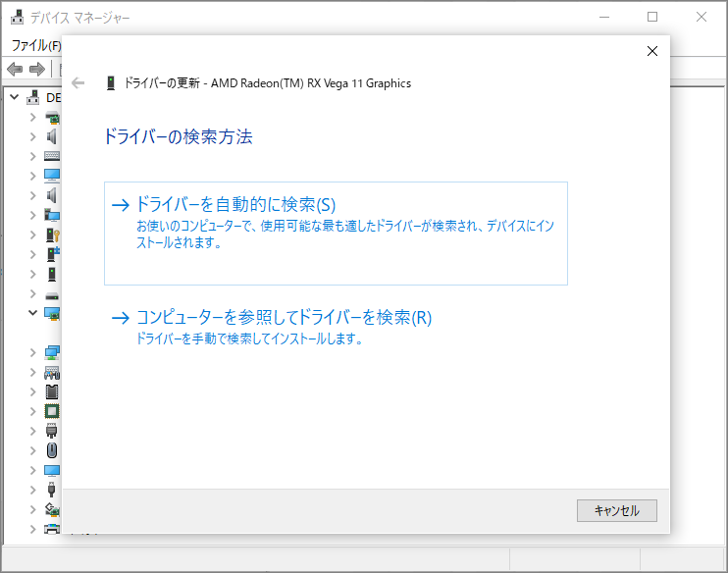Viewport: 728px width, 573px height.
Task: Select the speaker icon just above the tower-and-monitor icon
Action: point(52,195)
